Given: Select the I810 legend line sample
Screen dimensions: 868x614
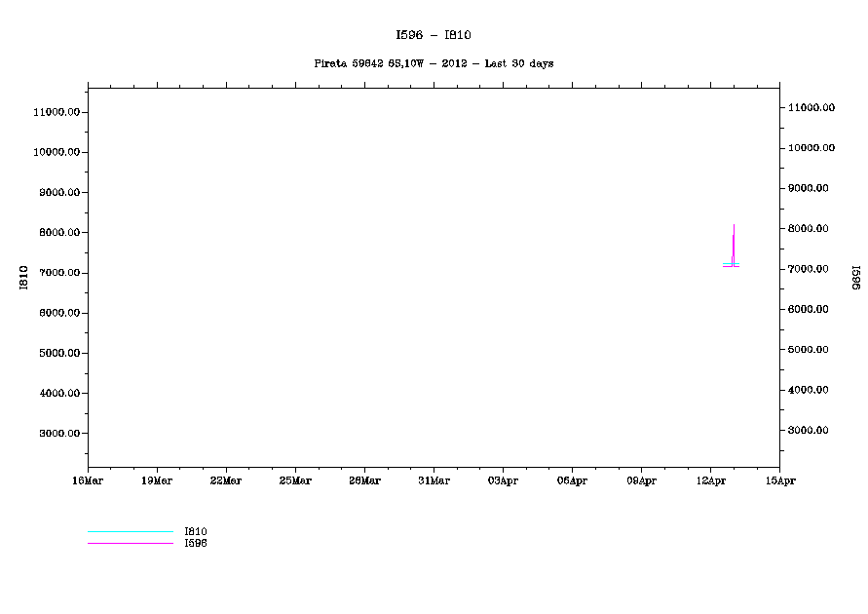Looking at the screenshot, I should tap(130, 532).
